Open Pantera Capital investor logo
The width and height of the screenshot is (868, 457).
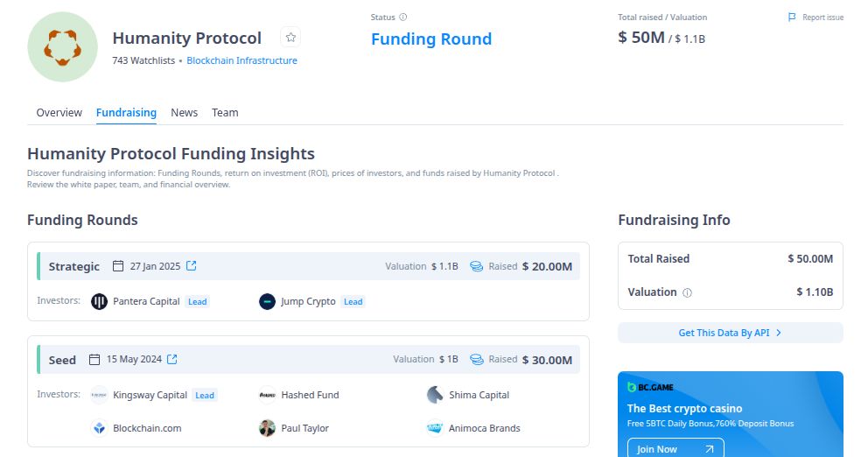[99, 302]
